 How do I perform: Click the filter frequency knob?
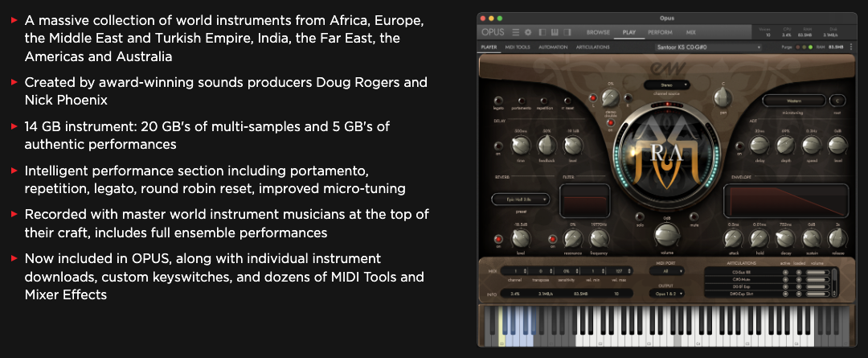599,239
